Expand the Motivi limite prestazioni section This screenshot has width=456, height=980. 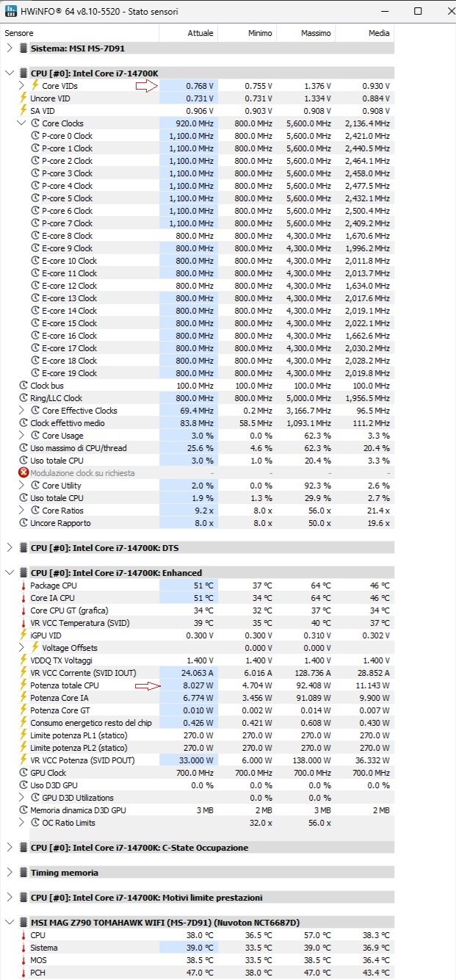coord(9,897)
